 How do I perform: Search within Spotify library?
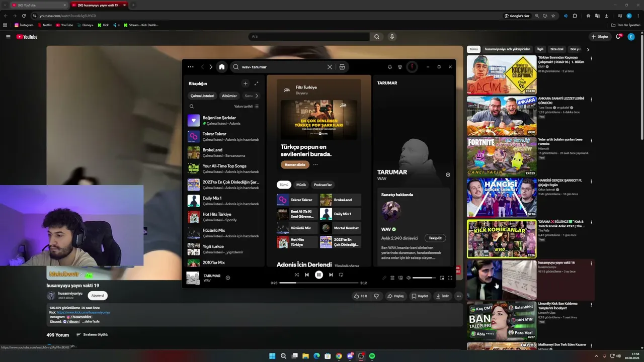click(192, 107)
